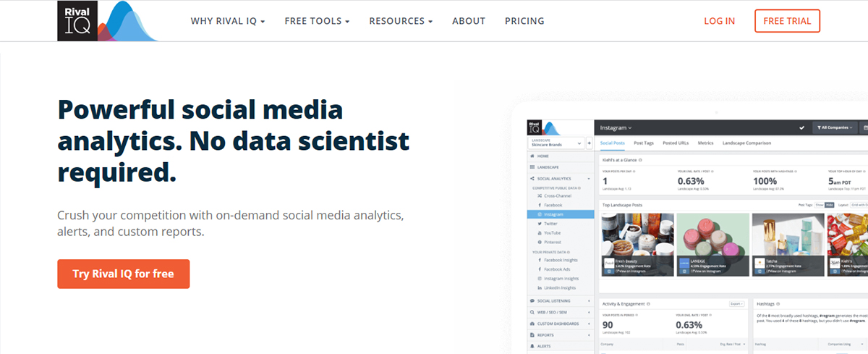Screen dimensions: 868x354
Task: Open Instagram Insights via its icon
Action: [x=540, y=279]
